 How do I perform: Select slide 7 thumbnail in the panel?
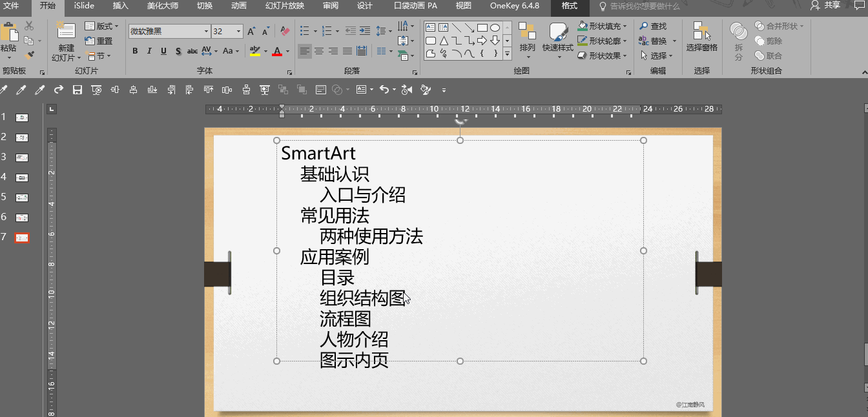(x=22, y=238)
